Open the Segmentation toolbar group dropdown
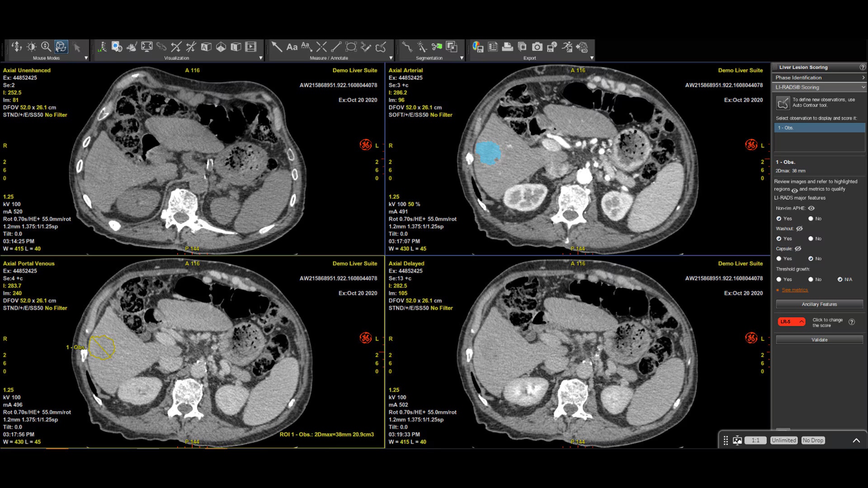The image size is (868, 488). pos(461,58)
